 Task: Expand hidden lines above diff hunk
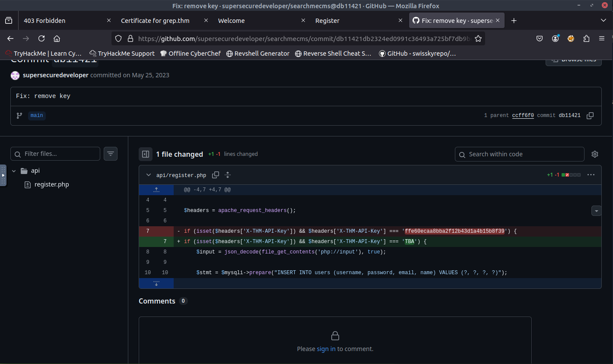pyautogui.click(x=156, y=190)
